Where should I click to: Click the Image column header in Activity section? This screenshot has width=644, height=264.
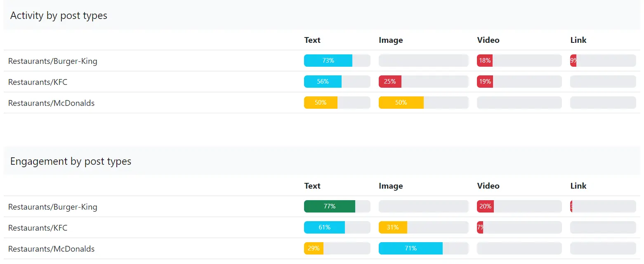pos(390,40)
